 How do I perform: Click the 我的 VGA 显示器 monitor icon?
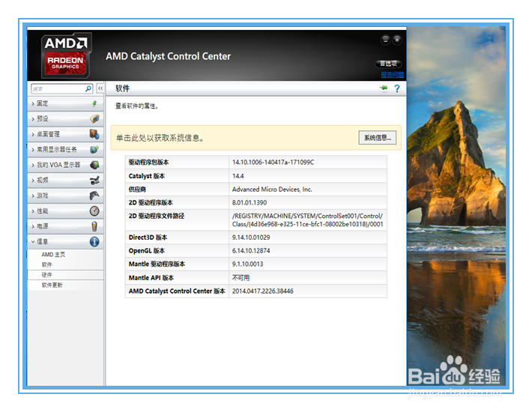94,165
